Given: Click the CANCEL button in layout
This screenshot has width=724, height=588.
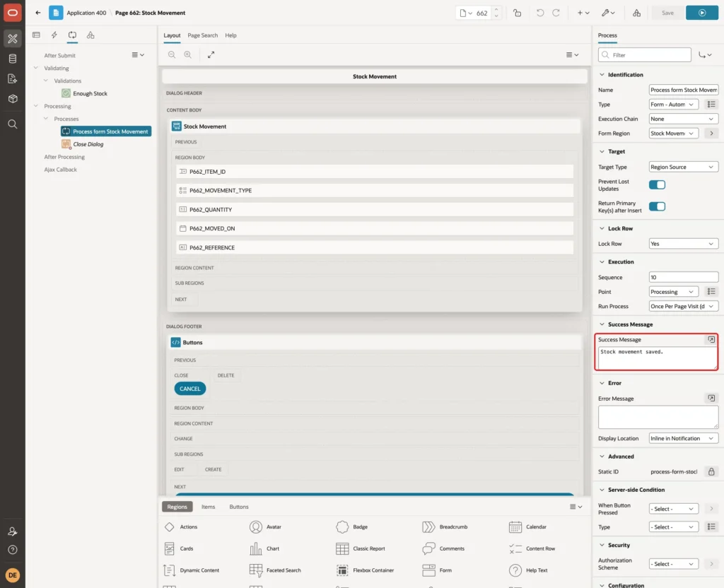Looking at the screenshot, I should (189, 389).
